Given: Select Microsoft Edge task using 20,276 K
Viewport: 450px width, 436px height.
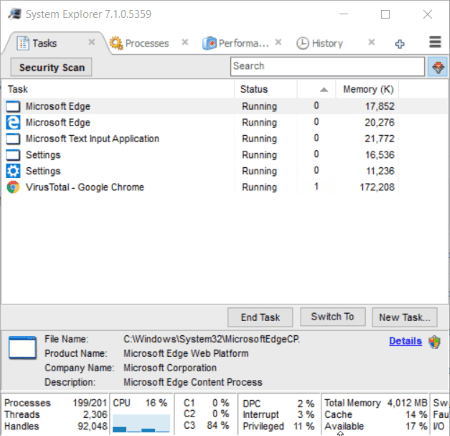Looking at the screenshot, I should pos(225,122).
